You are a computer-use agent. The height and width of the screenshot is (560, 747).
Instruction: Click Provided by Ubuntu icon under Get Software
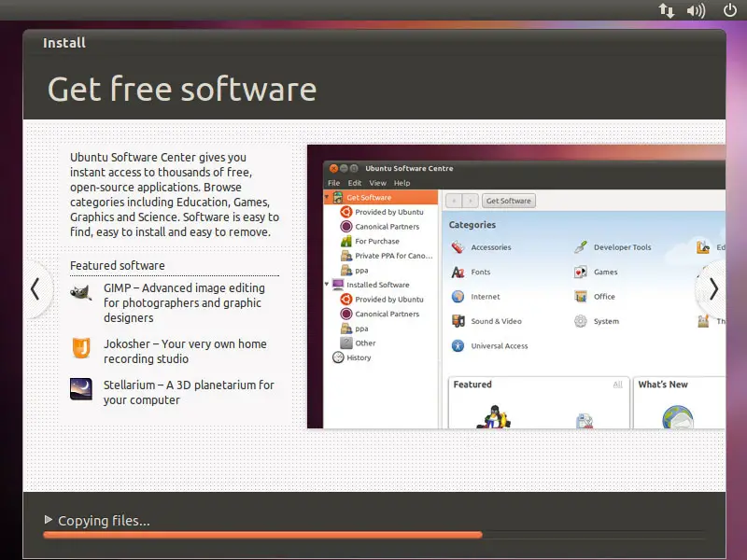pos(346,212)
